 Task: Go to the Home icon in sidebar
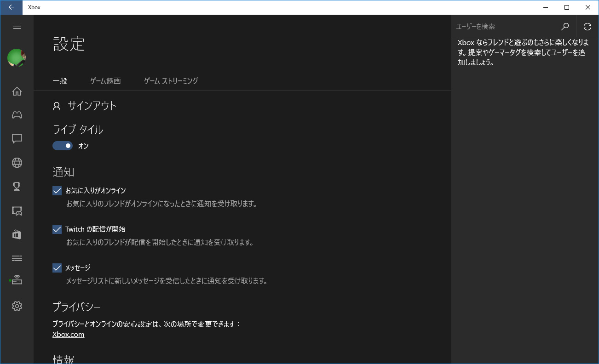click(17, 91)
